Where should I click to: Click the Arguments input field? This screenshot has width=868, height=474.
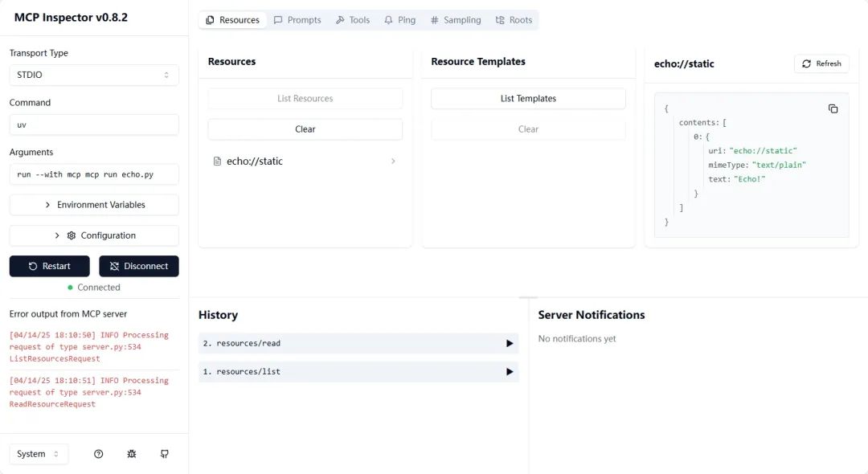pos(94,174)
